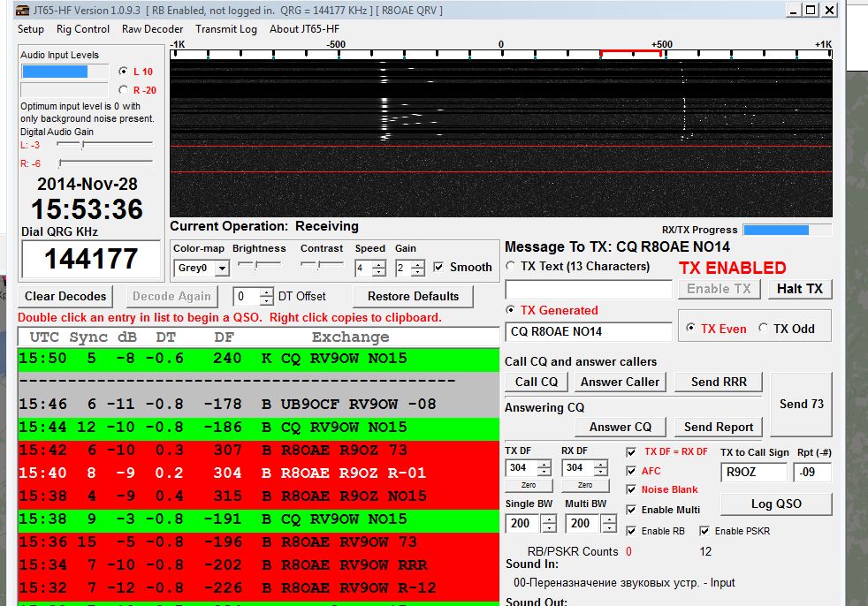
Task: Select the R -20 audio channel
Action: point(123,89)
